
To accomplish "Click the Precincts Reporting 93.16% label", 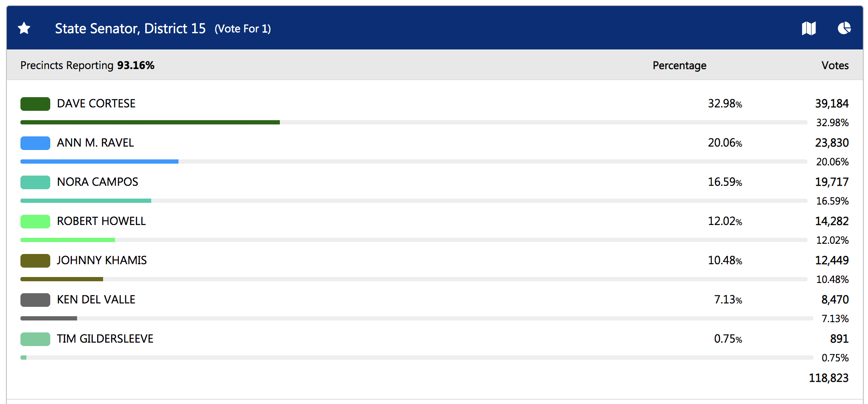I will (87, 65).
